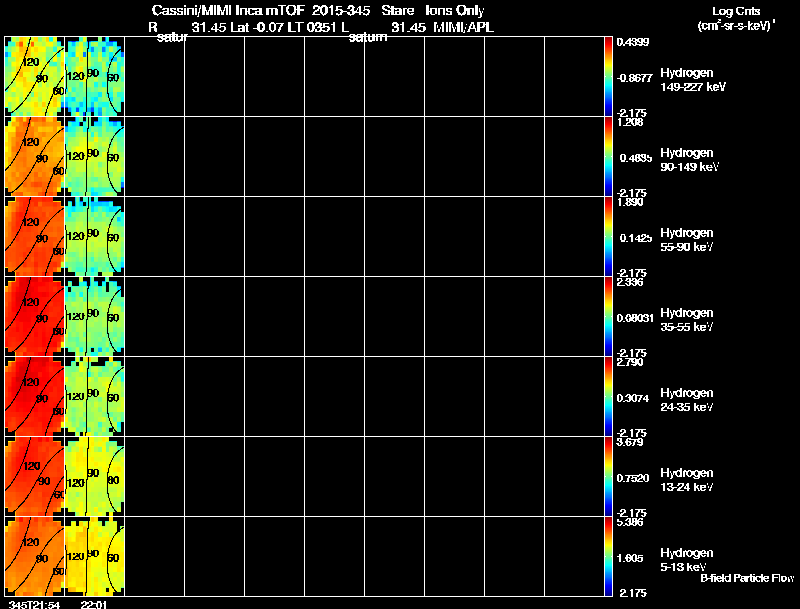Screen dimensions: 800x609
Task: Pick the color scale beside Hydrogen 13-24 keV
Action: [x=608, y=477]
